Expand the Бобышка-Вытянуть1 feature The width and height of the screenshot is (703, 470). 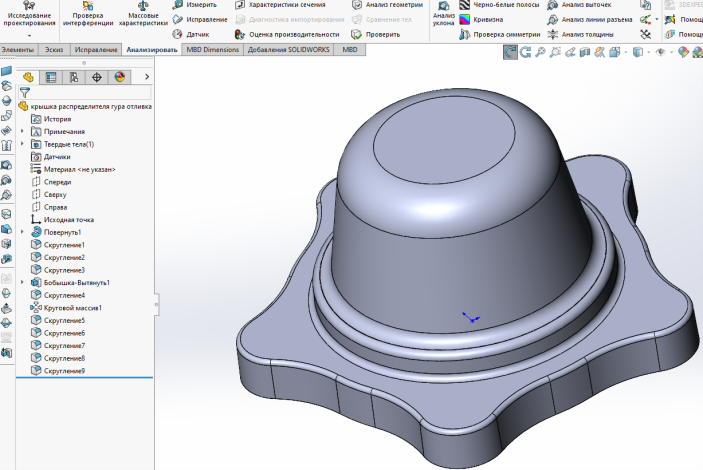[22, 283]
